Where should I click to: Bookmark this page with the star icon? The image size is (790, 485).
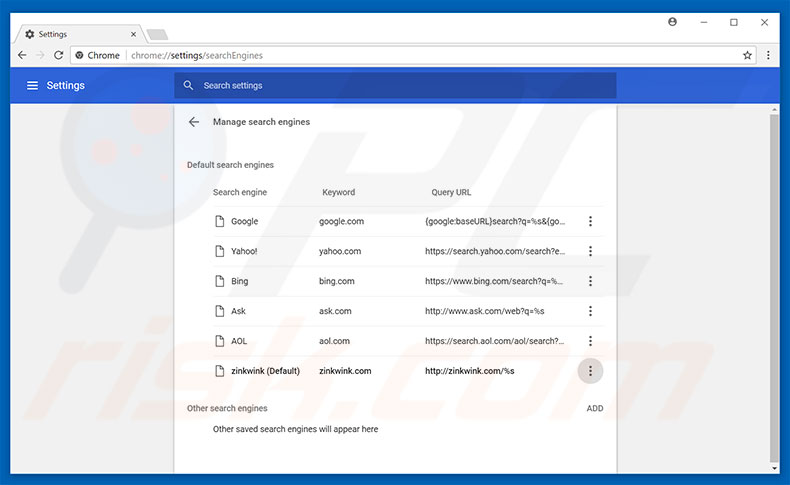pos(747,55)
